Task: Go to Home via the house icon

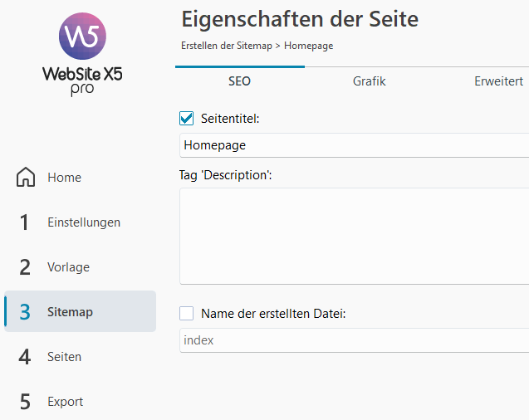Action: pos(27,178)
